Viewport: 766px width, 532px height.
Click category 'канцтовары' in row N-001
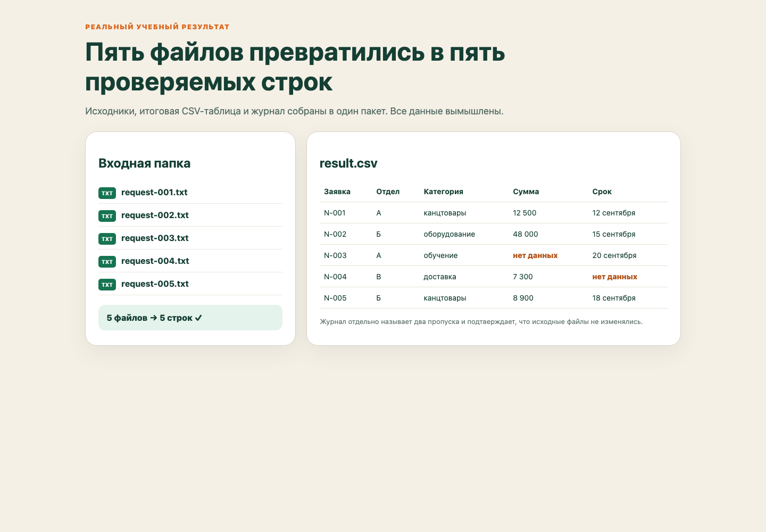pyautogui.click(x=445, y=213)
